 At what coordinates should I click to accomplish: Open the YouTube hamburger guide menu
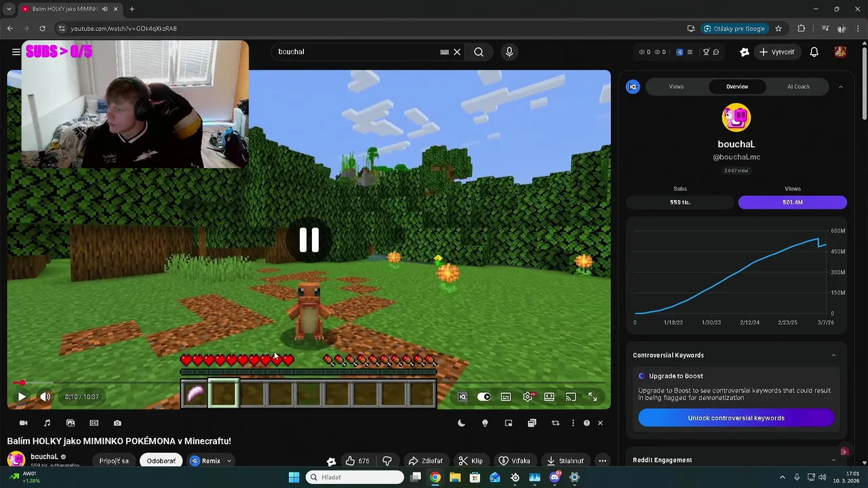(16, 52)
